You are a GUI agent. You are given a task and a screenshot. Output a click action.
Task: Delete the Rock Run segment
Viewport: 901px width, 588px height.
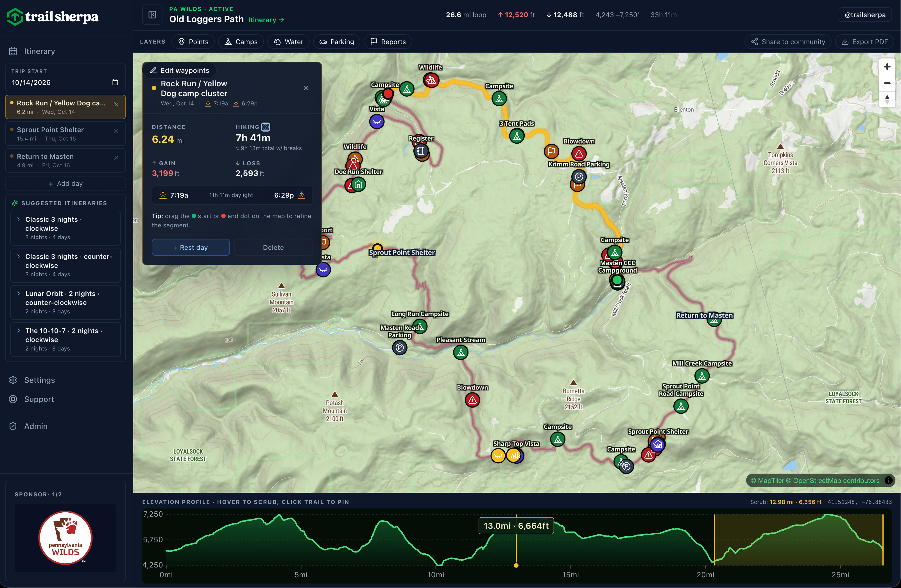pos(273,248)
